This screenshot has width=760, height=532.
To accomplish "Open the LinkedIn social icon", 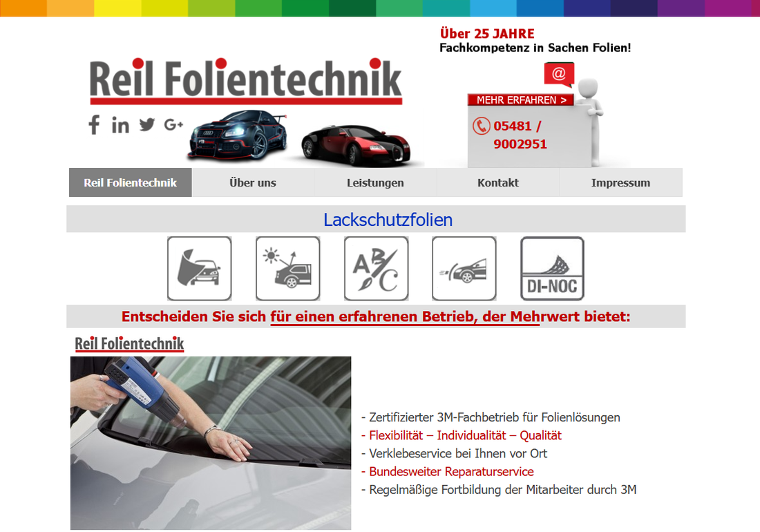I will [120, 125].
